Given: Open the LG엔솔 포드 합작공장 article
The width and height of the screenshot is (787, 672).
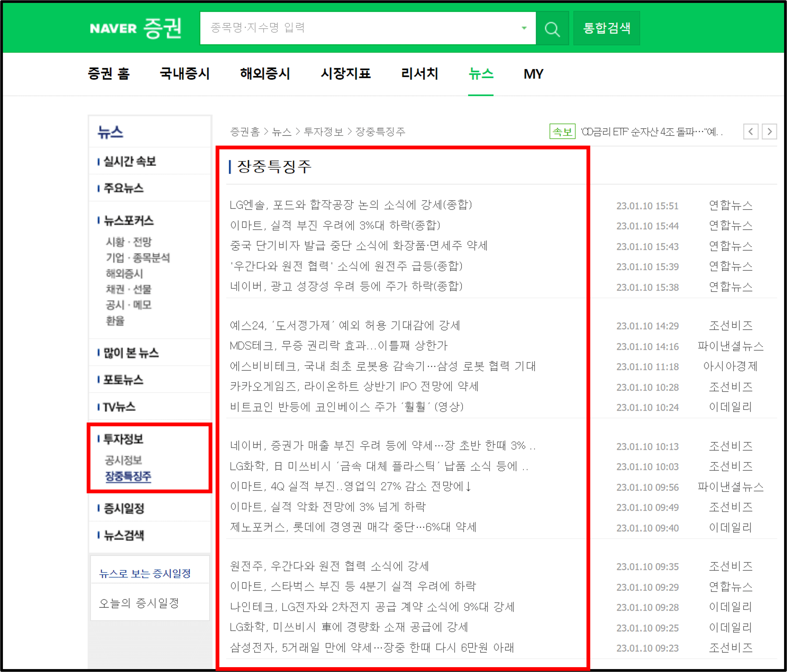Looking at the screenshot, I should [351, 206].
